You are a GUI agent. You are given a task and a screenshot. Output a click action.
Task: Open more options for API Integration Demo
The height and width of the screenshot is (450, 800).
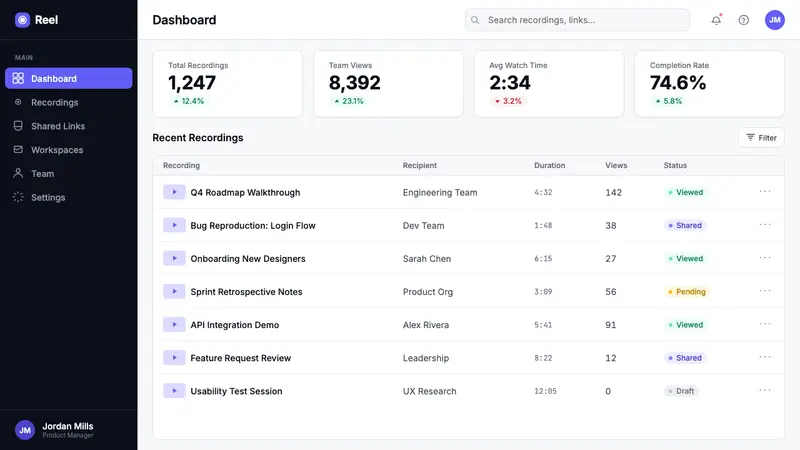click(765, 324)
